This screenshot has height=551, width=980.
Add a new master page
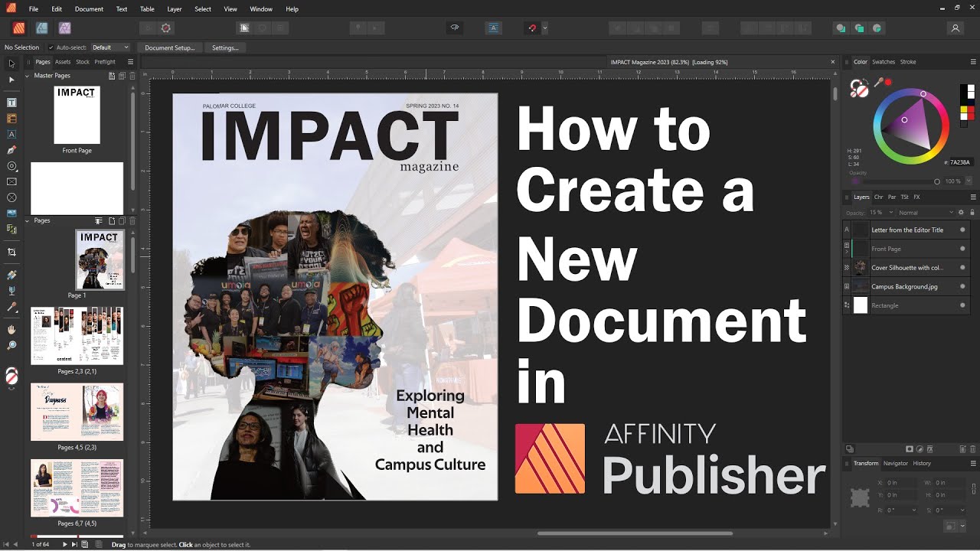112,76
